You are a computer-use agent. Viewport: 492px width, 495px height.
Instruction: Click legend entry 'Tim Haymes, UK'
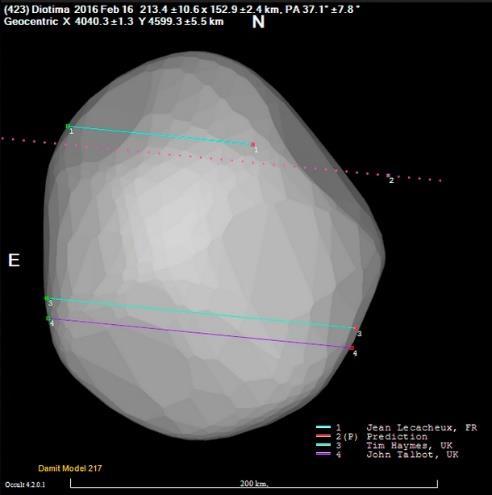[409, 446]
